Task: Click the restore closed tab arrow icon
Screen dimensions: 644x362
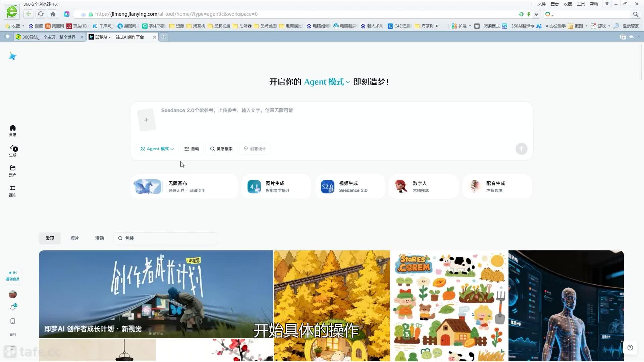Action: click(631, 37)
